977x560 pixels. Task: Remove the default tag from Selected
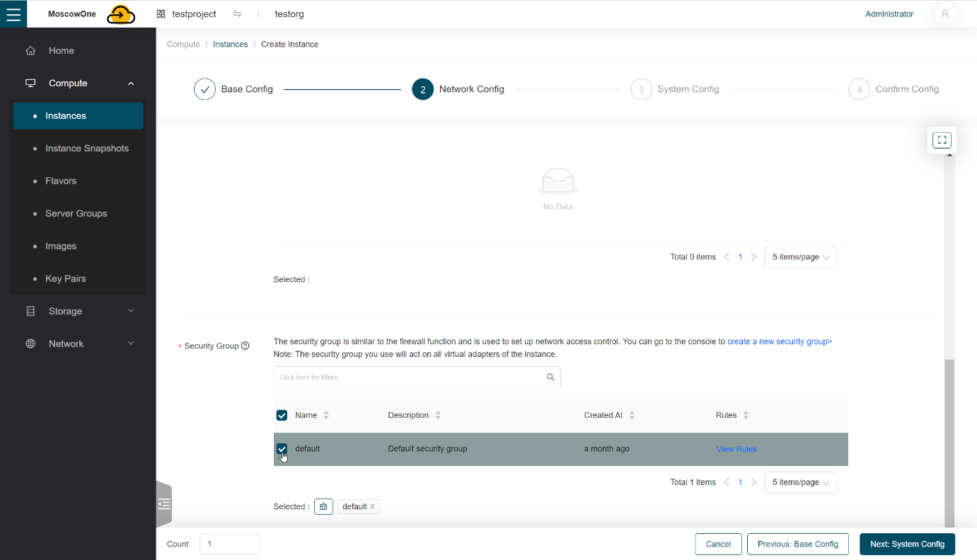[x=373, y=507]
